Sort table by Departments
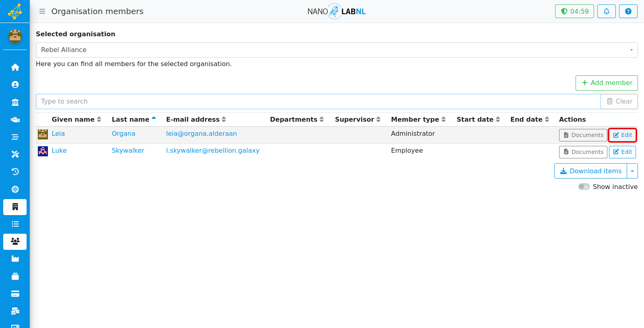Screen dimensions: 644x328 click(x=297, y=119)
